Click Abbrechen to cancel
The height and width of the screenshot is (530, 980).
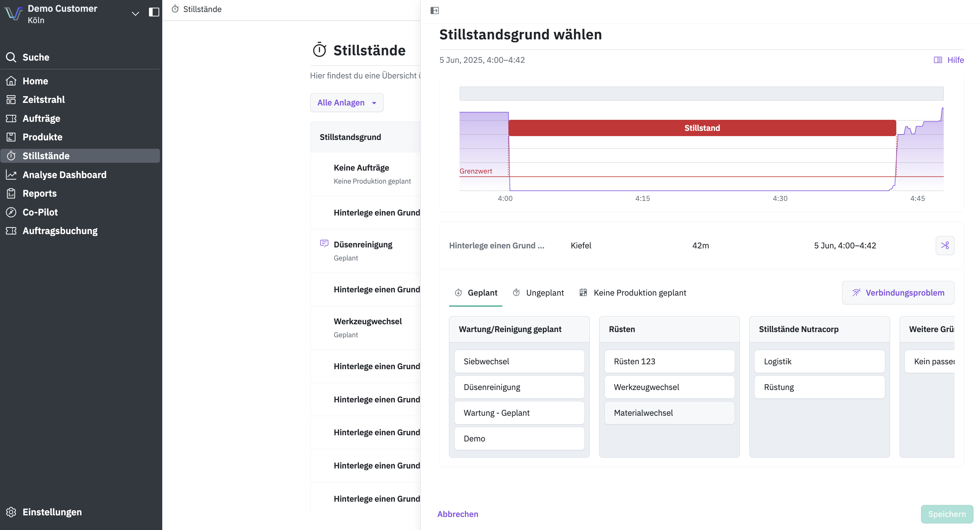pyautogui.click(x=458, y=514)
